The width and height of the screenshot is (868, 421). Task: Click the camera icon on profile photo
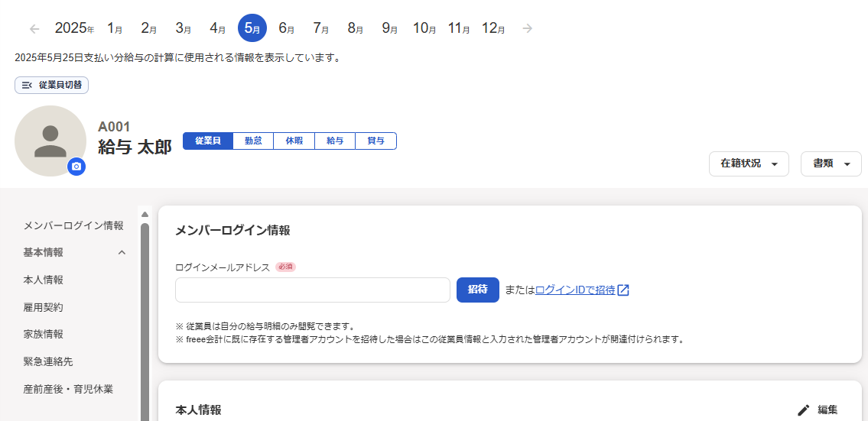coord(76,166)
